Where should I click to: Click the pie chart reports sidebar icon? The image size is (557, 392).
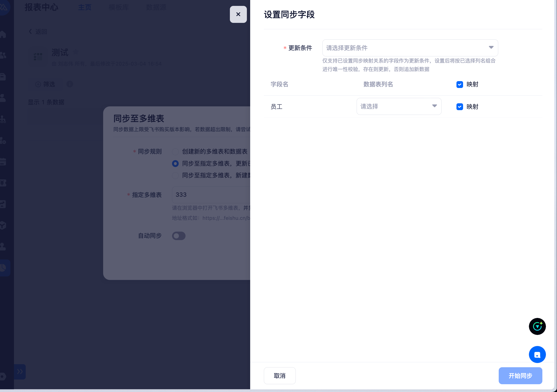(x=3, y=268)
